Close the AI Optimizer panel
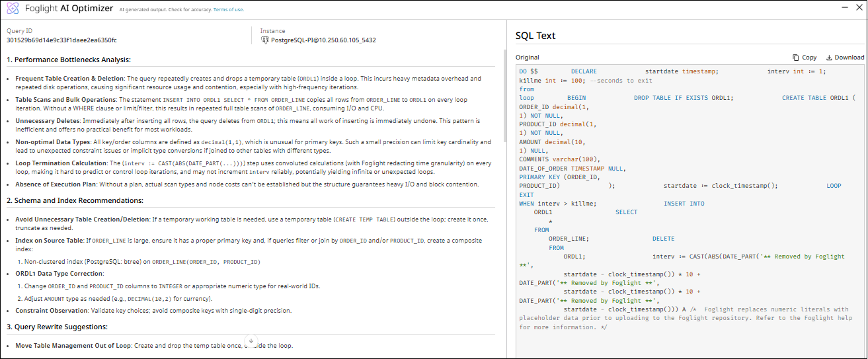This screenshot has height=359, width=868. [859, 7]
